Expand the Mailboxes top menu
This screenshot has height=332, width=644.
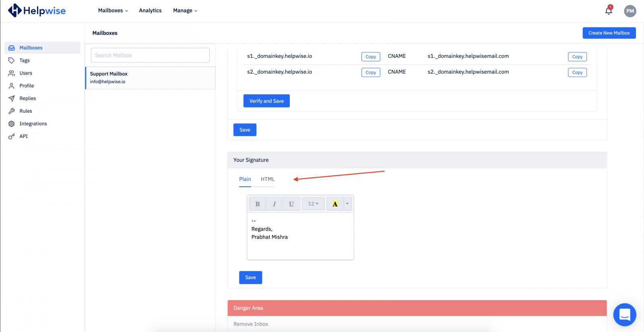click(x=113, y=10)
